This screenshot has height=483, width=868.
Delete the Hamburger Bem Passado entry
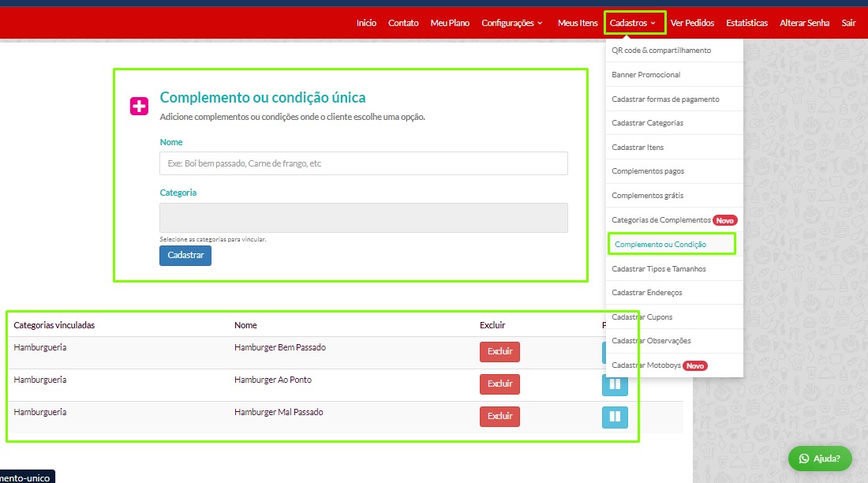(x=499, y=352)
